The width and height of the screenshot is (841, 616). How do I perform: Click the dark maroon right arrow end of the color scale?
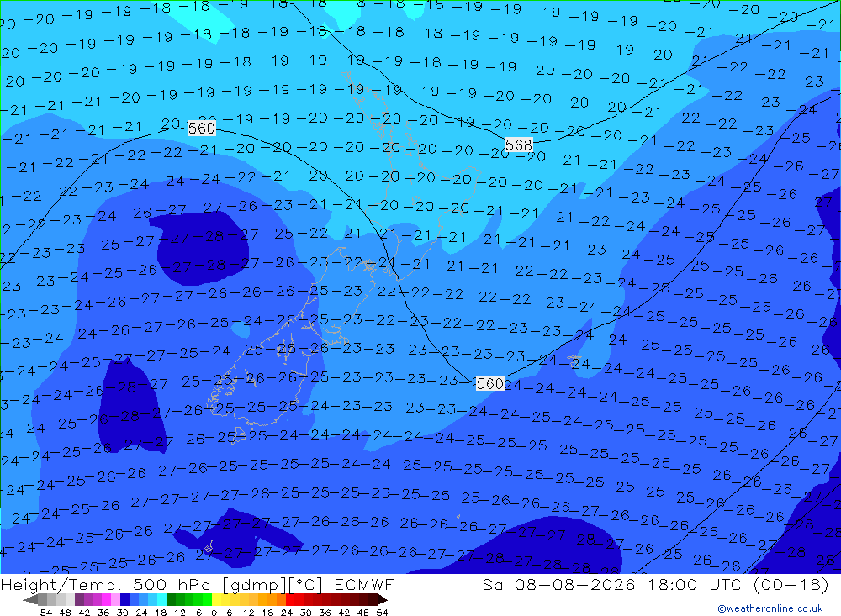tap(382, 599)
